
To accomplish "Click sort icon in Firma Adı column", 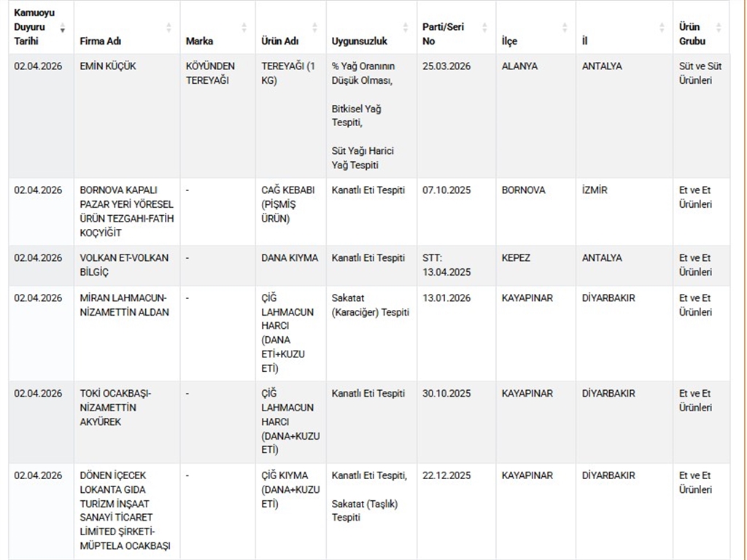I will [169, 28].
